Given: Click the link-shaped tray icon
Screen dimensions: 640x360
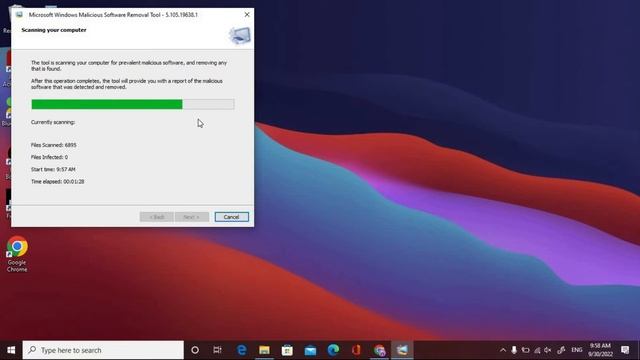Looking at the screenshot, I should tap(561, 350).
